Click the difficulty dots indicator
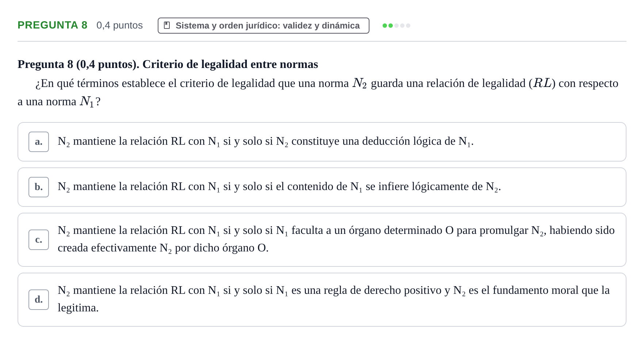Screen dimensions: 644x345 click(x=396, y=26)
